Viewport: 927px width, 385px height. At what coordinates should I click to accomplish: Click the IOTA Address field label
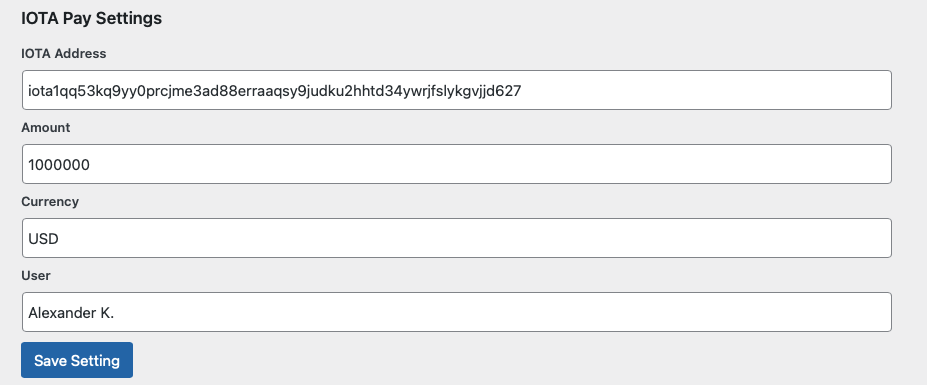[64, 54]
